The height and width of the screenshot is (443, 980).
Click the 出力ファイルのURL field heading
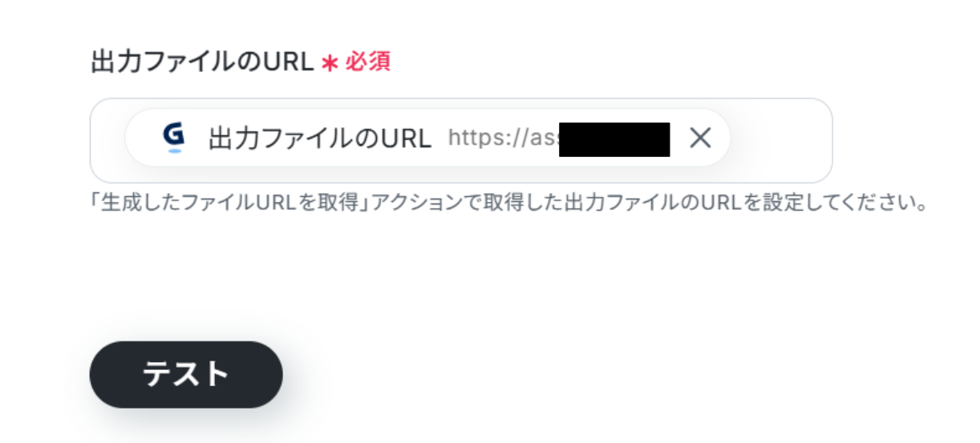coord(202,62)
